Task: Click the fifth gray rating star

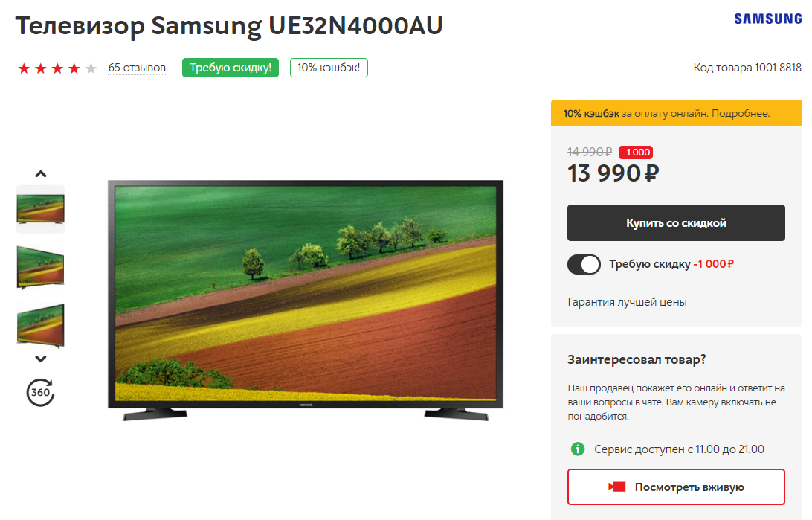Action: (x=91, y=68)
